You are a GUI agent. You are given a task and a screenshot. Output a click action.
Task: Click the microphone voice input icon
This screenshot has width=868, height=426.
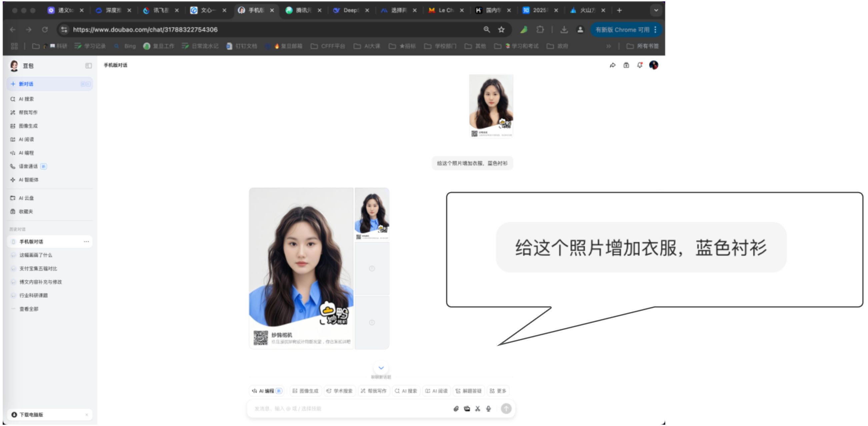point(488,408)
